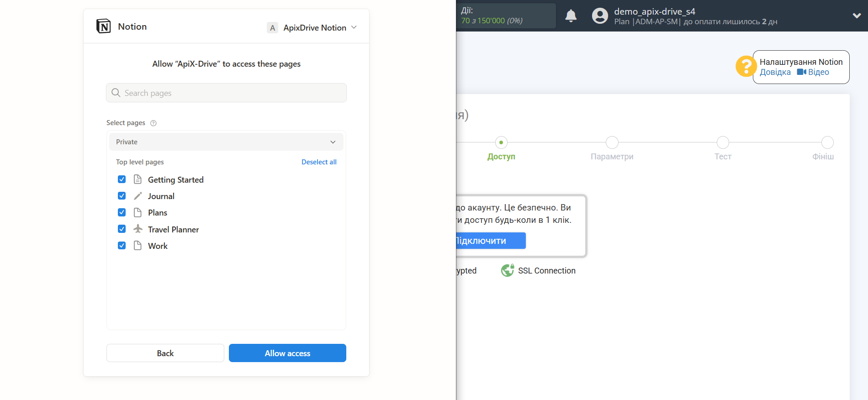Click the Work page icon
The height and width of the screenshot is (400, 868).
(138, 246)
